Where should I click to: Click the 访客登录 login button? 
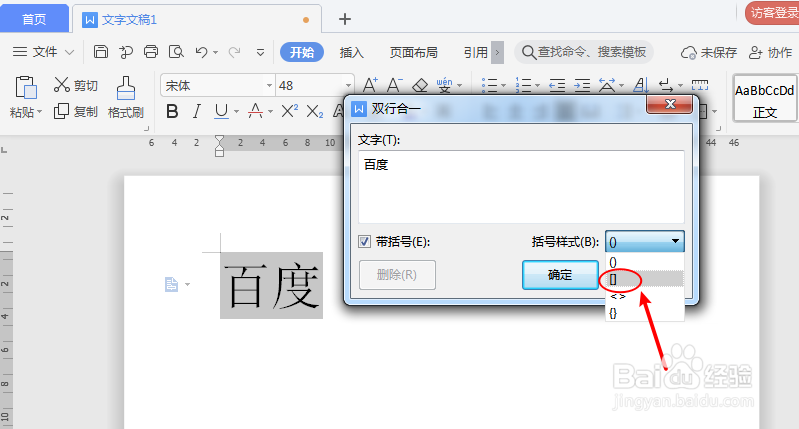(x=772, y=12)
